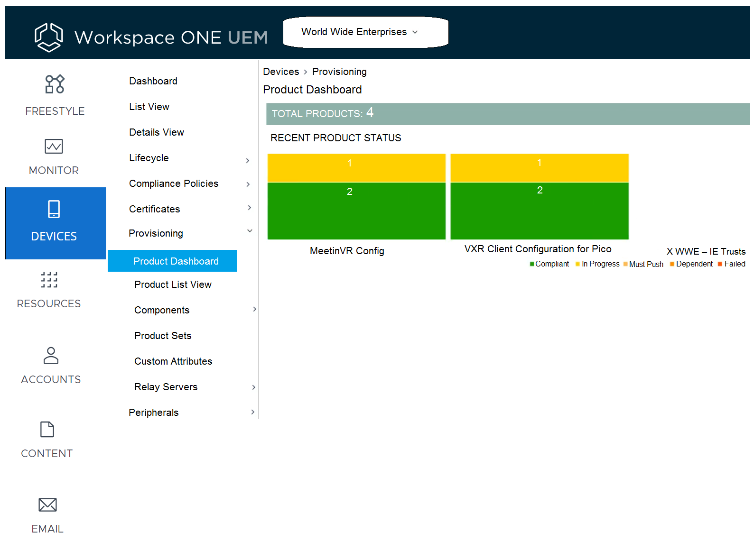Select the Devices phone icon

tap(54, 209)
